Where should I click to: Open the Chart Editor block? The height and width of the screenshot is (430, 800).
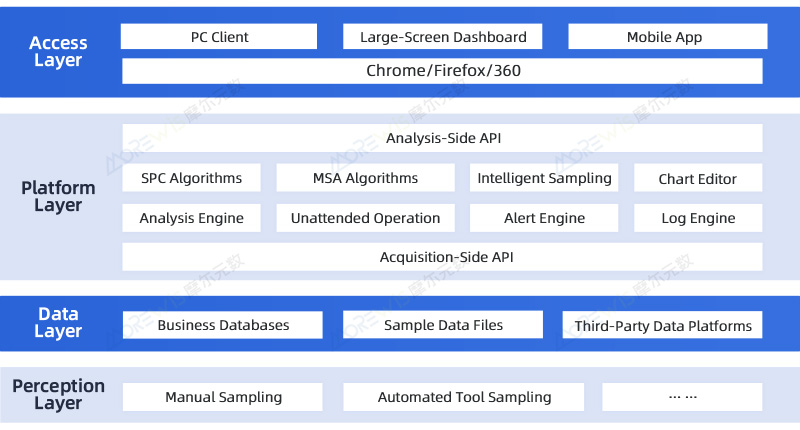click(697, 179)
